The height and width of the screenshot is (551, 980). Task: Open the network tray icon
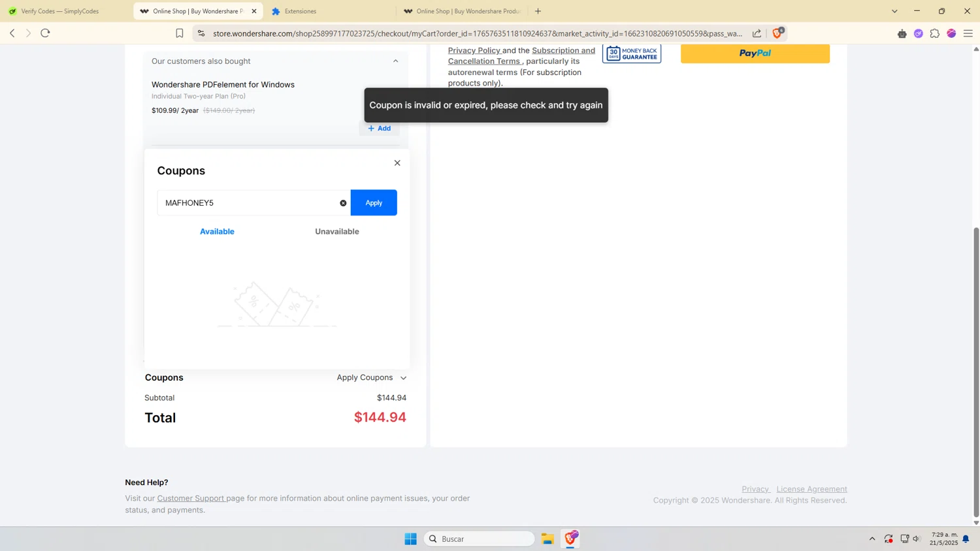[904, 539]
